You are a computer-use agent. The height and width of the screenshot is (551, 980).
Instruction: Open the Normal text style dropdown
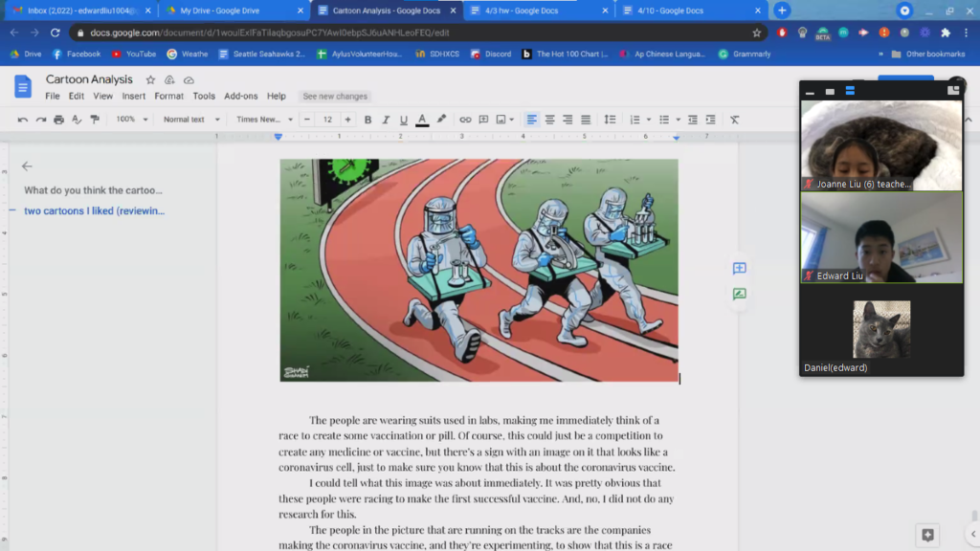point(191,120)
